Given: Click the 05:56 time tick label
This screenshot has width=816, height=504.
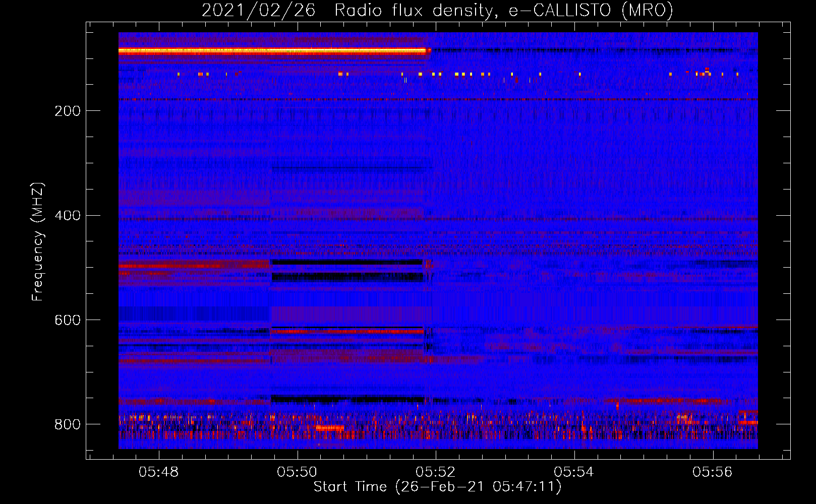Looking at the screenshot, I should [x=713, y=472].
